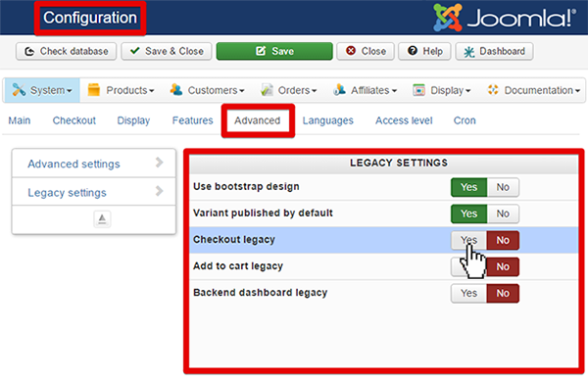Click the Orders document icon
Image resolution: width=588 pixels, height=379 pixels.
267,90
